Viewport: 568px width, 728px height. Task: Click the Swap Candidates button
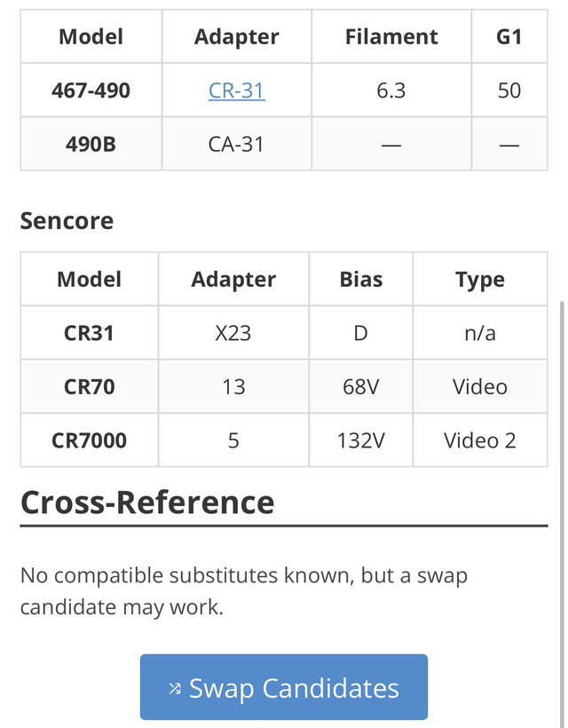pos(283,686)
